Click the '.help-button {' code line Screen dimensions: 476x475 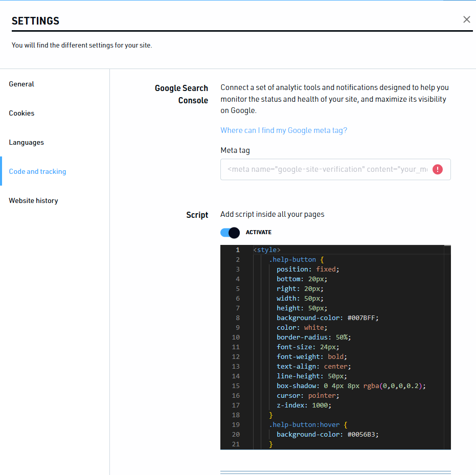[297, 260]
